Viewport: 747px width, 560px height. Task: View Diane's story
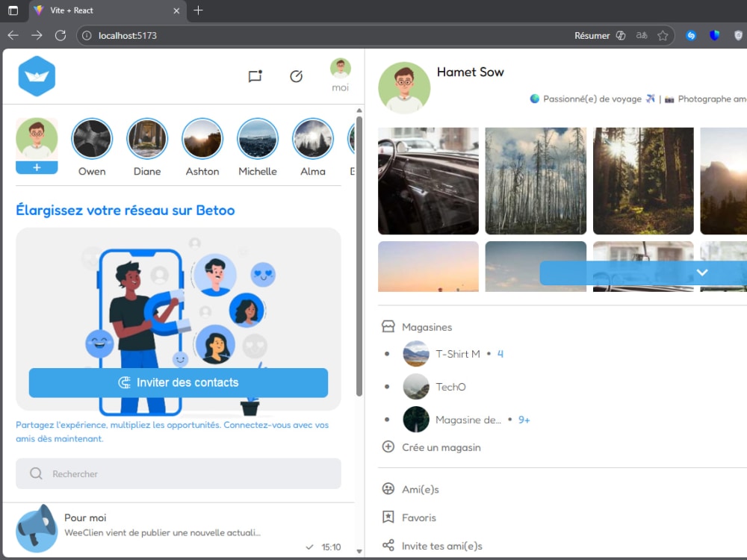click(147, 139)
